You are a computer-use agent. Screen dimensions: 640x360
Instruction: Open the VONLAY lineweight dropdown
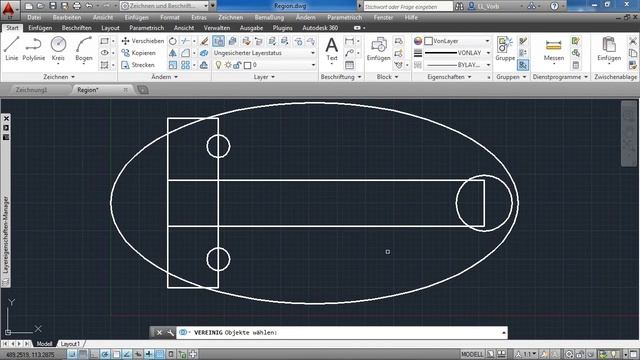tap(488, 53)
